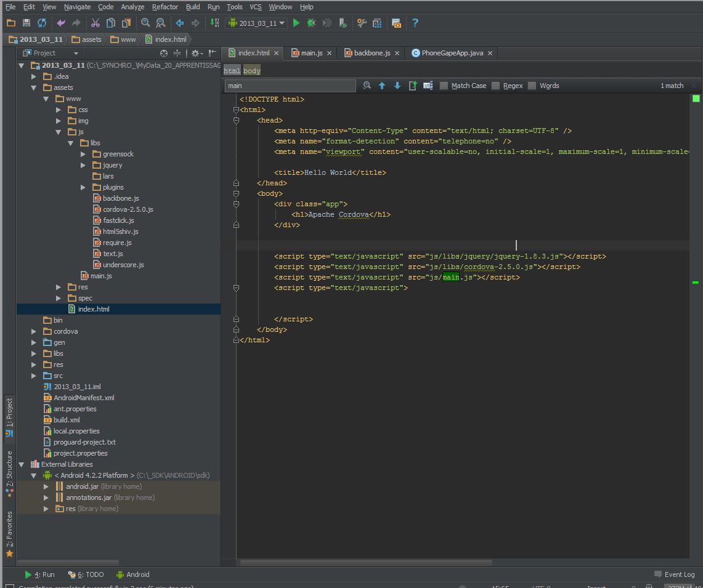Expand the css folder
This screenshot has height=588, width=703.
59,110
